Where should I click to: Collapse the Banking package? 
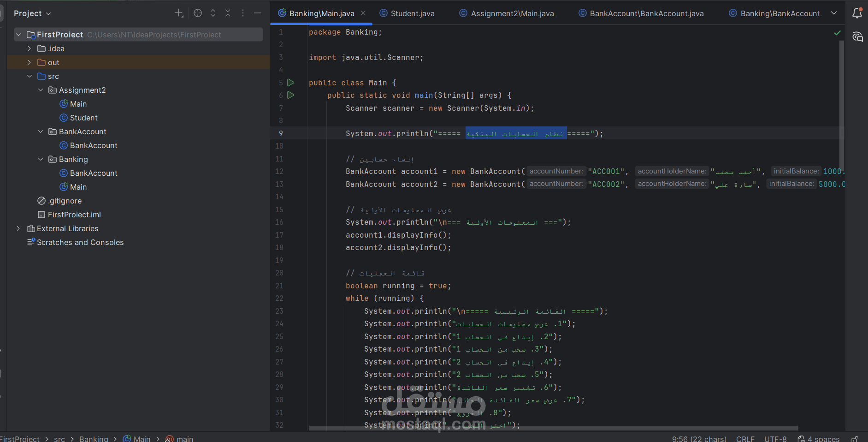(41, 159)
